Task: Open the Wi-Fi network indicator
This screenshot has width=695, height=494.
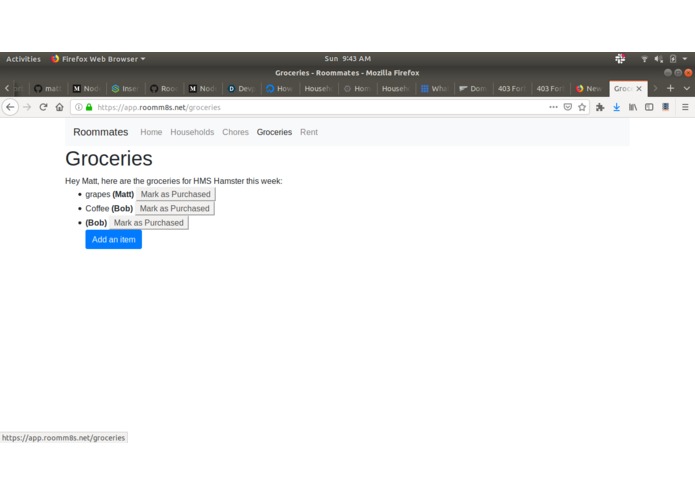Action: (644, 59)
